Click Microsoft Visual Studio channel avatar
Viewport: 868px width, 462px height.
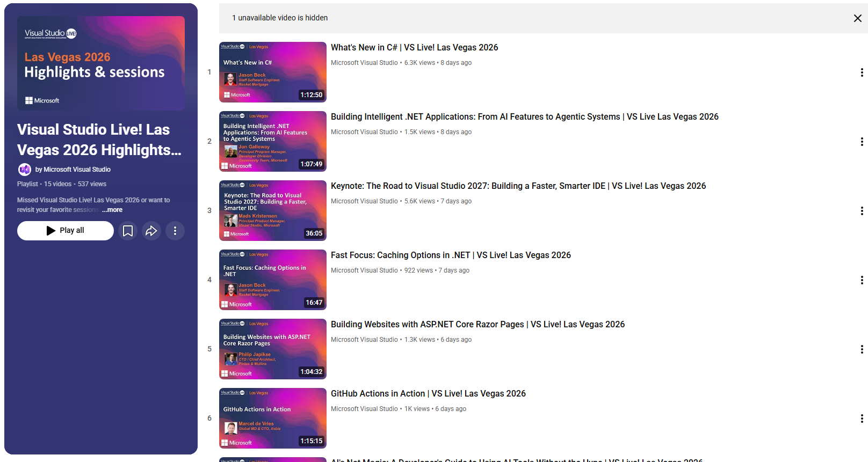coord(25,170)
